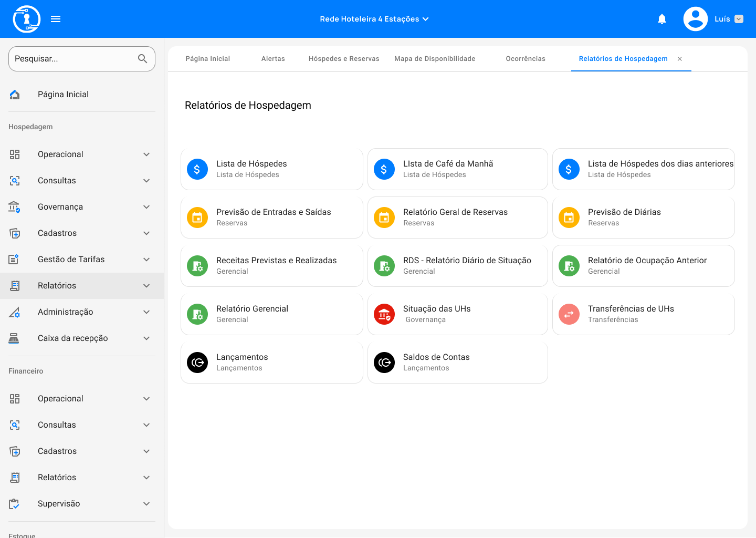This screenshot has width=756, height=538.
Task: Click the notifications bell icon
Action: pyautogui.click(x=662, y=19)
